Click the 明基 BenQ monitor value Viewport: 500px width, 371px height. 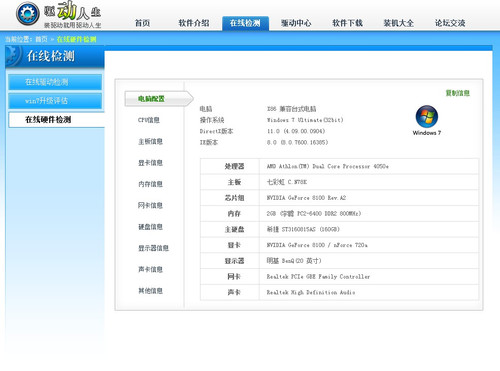tap(294, 261)
